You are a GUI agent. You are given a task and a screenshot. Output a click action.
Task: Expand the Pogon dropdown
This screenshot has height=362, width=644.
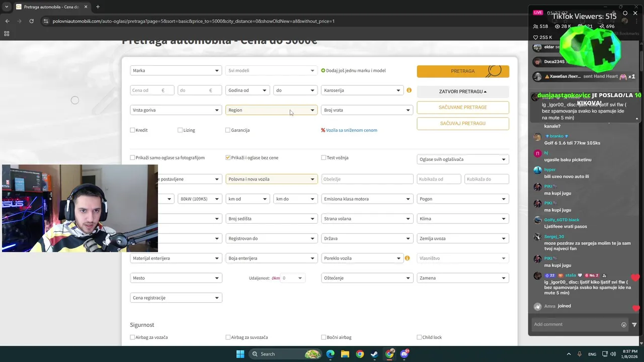click(x=463, y=199)
